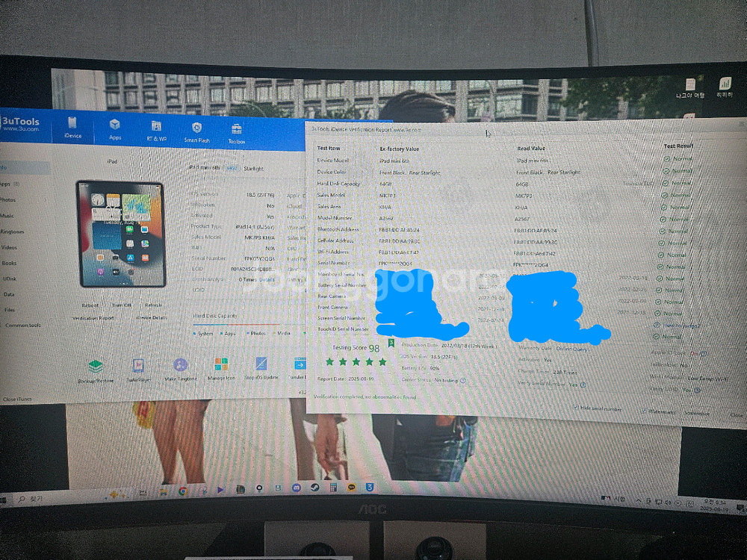Open KakaoTalk from the taskbar

(352, 487)
